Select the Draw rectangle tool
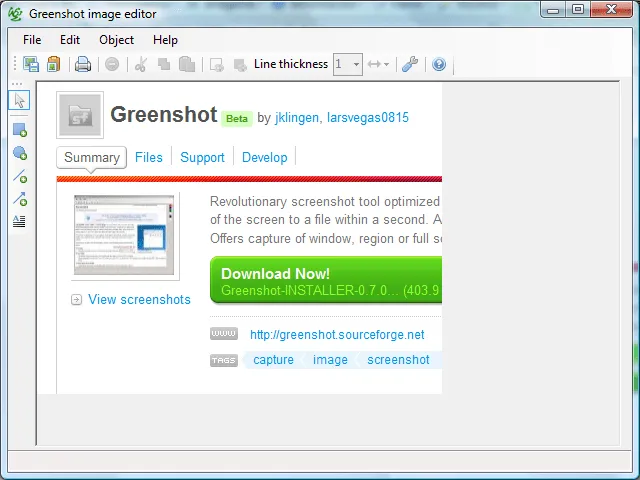This screenshot has height=480, width=640. pyautogui.click(x=20, y=130)
